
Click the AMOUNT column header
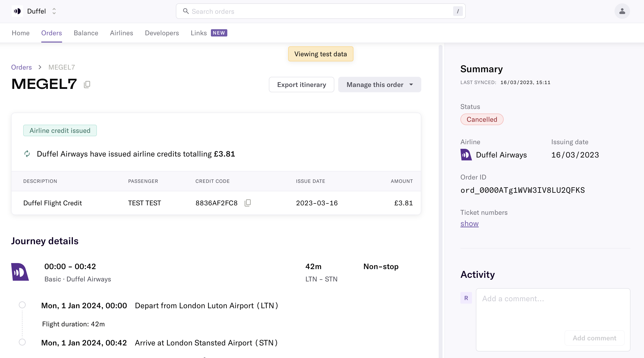tap(402, 181)
